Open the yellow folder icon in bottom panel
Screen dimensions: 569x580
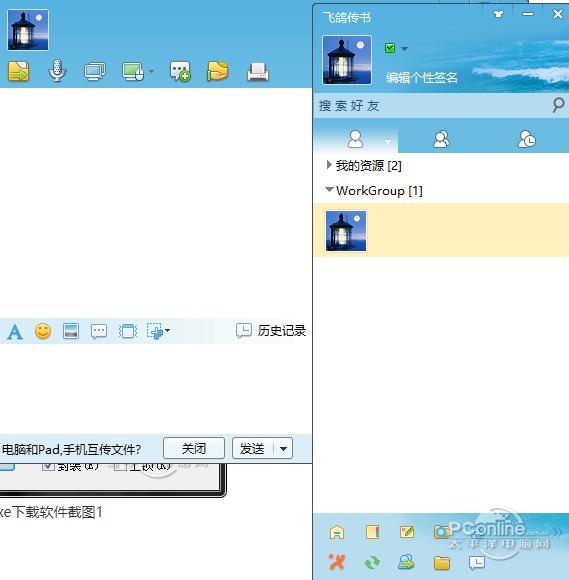[x=441, y=563]
